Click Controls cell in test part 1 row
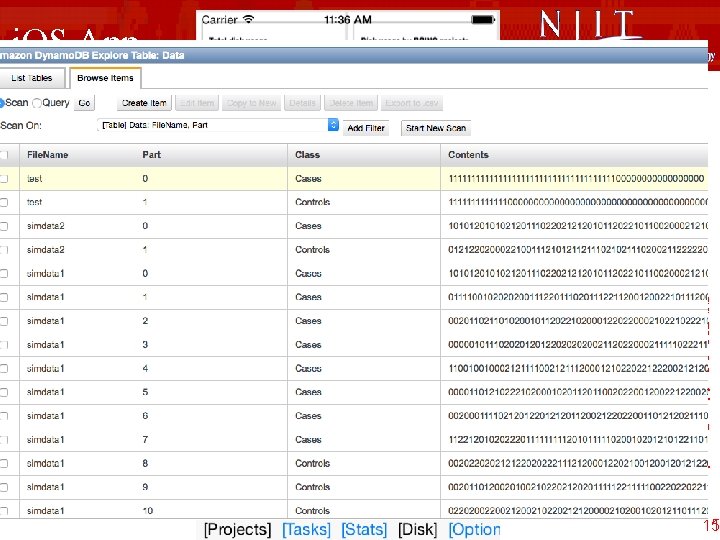720x540 pixels. (x=312, y=202)
